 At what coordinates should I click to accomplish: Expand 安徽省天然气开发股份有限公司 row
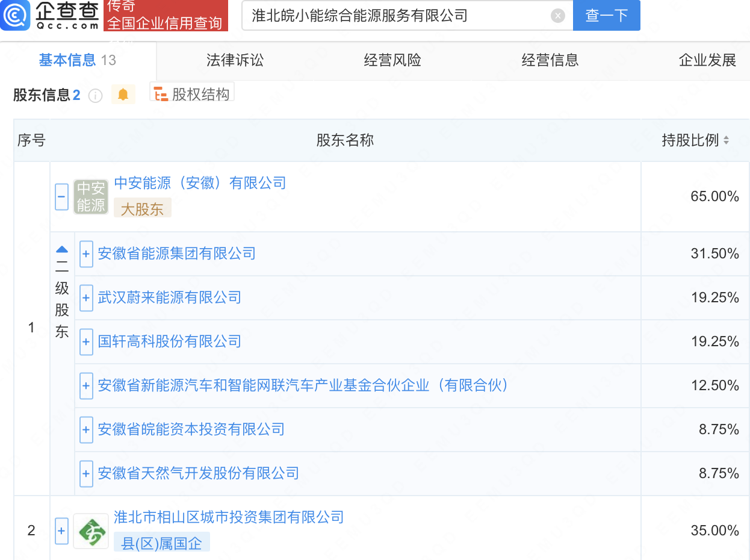86,473
